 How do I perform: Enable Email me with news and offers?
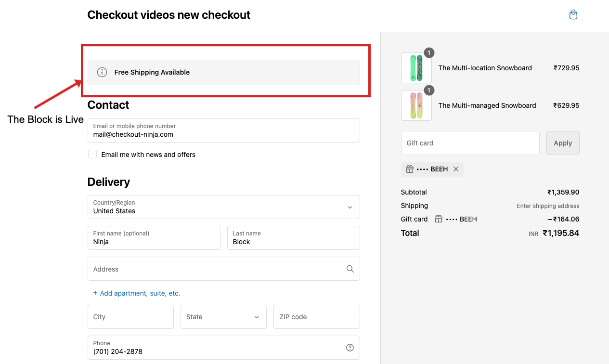pos(92,155)
